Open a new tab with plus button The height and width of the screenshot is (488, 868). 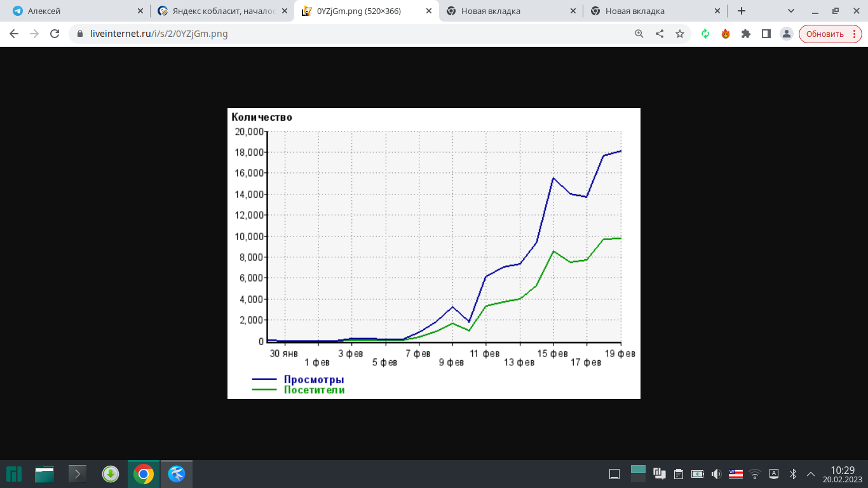(x=742, y=11)
